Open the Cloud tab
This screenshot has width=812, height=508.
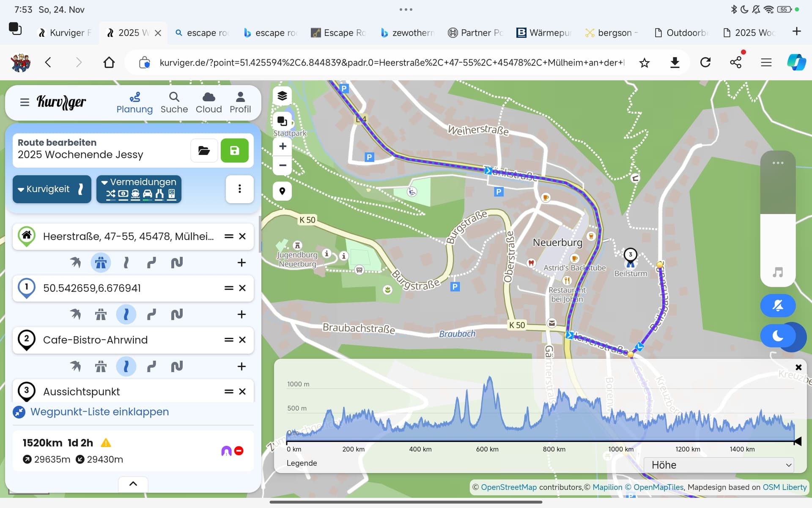208,103
